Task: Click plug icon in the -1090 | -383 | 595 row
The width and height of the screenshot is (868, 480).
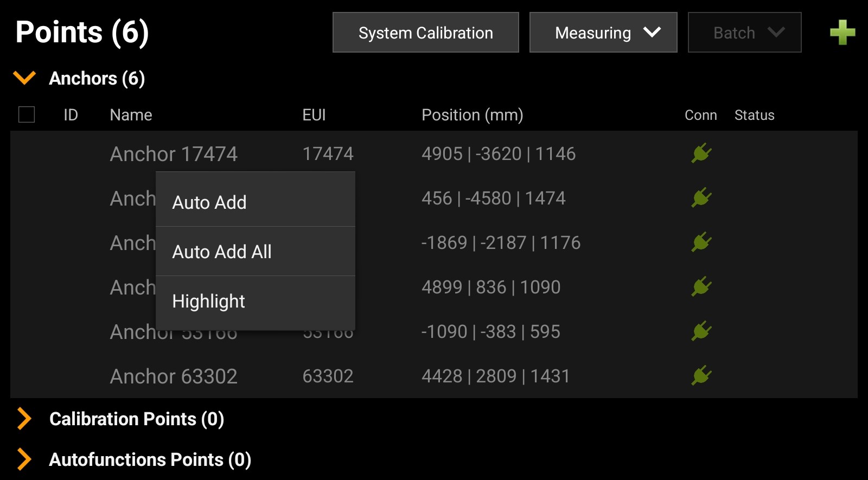Action: point(701,331)
